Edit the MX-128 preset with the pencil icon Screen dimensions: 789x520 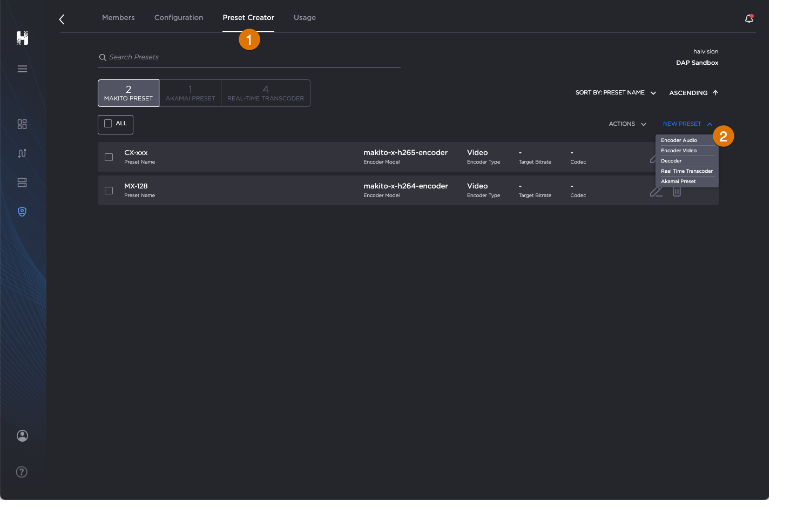(655, 190)
